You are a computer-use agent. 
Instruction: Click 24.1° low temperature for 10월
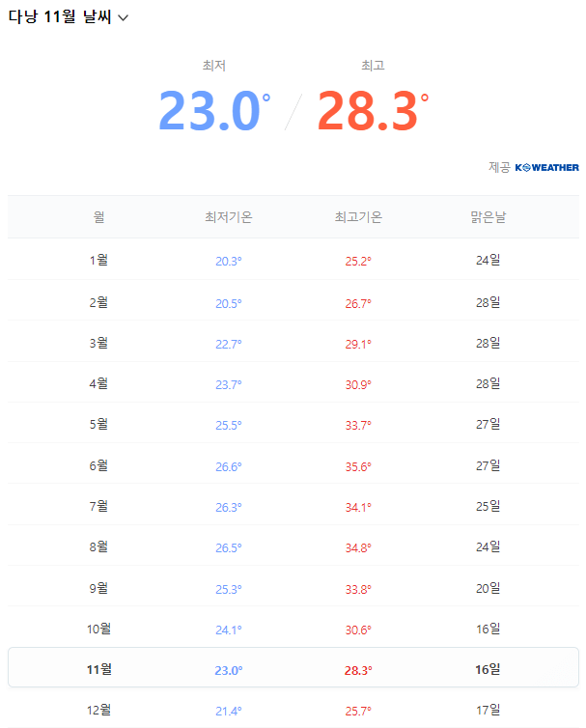(x=229, y=630)
